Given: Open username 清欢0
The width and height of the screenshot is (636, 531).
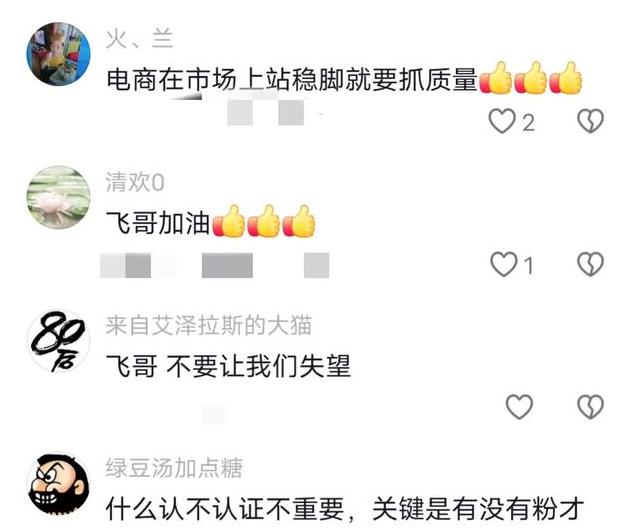Looking at the screenshot, I should click(135, 182).
